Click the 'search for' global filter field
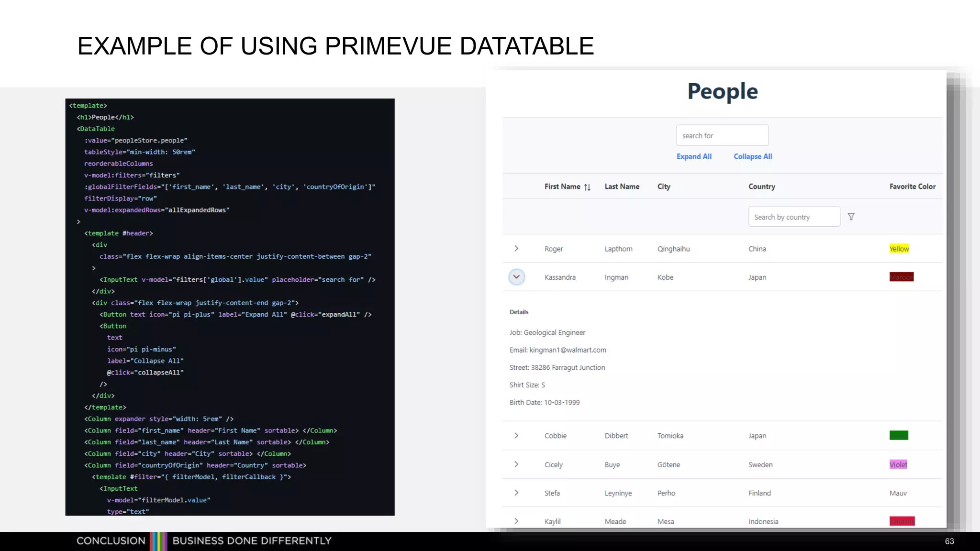Screen dimensions: 980x551 tap(722, 135)
